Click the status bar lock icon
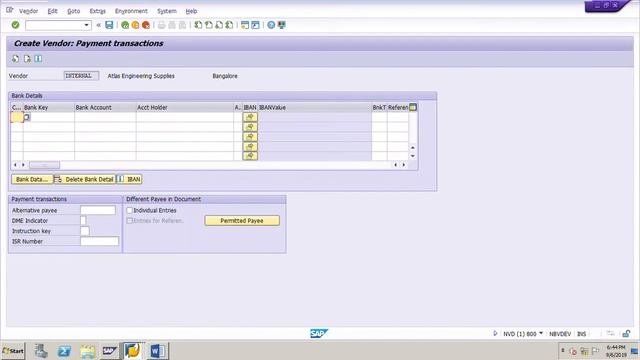Screen dimensions: 640x360 (x=626, y=333)
